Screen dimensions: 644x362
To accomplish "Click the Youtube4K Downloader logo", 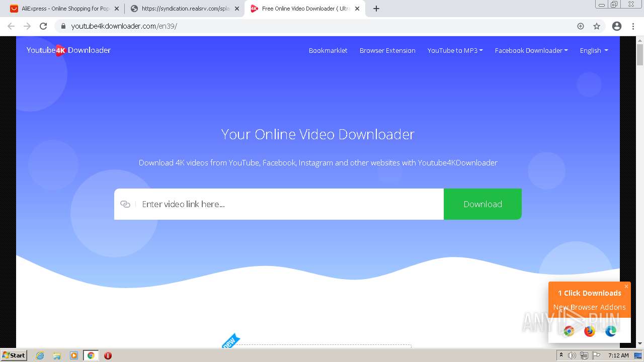I will tap(68, 50).
